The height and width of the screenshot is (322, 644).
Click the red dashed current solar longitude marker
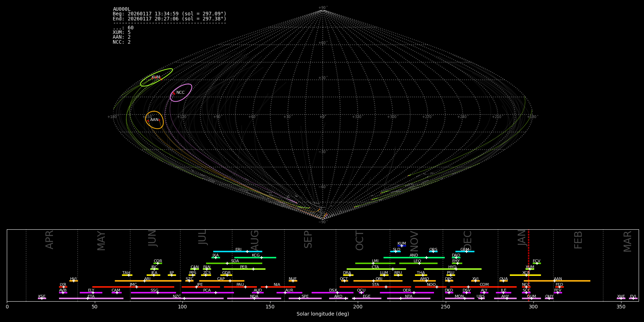point(528,265)
